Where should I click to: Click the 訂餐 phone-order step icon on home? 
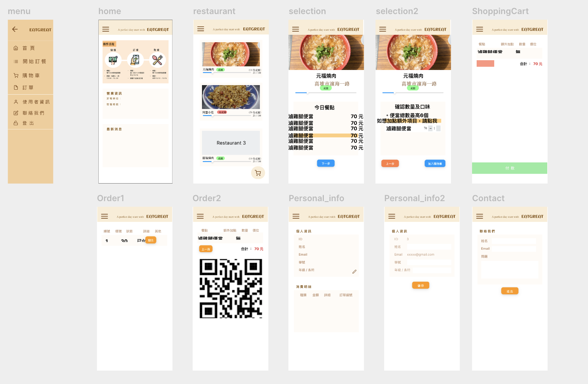click(135, 60)
